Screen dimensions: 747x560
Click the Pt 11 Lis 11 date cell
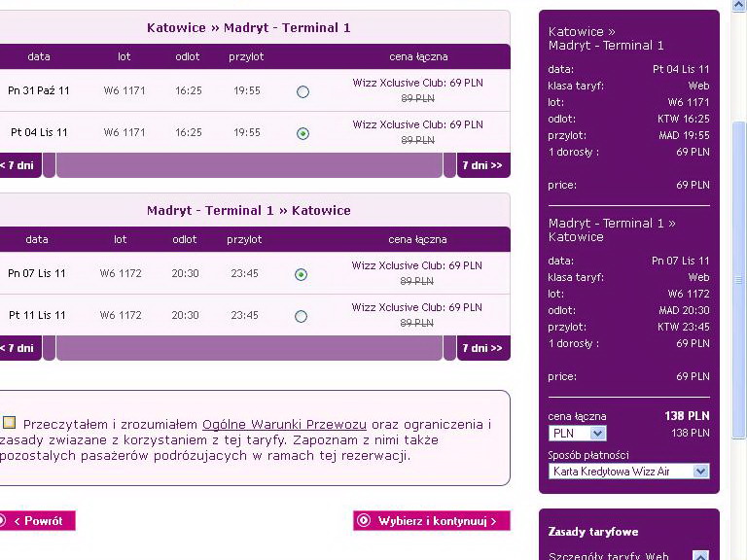pyautogui.click(x=37, y=315)
